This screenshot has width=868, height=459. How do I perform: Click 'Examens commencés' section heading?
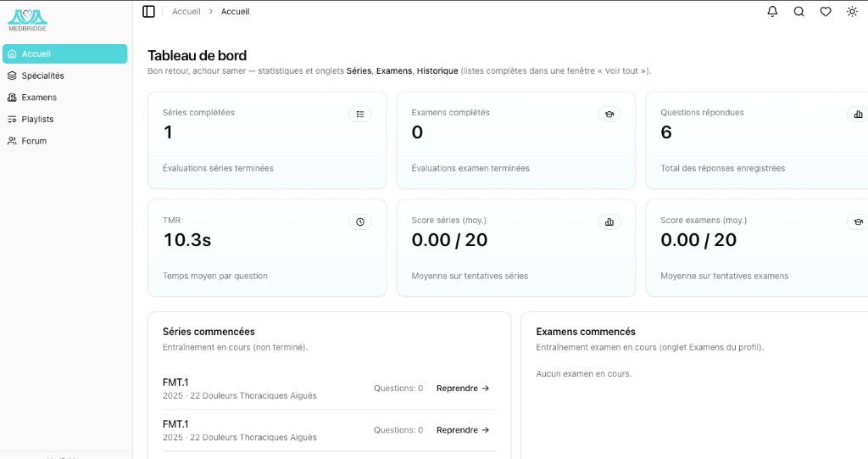(x=586, y=332)
